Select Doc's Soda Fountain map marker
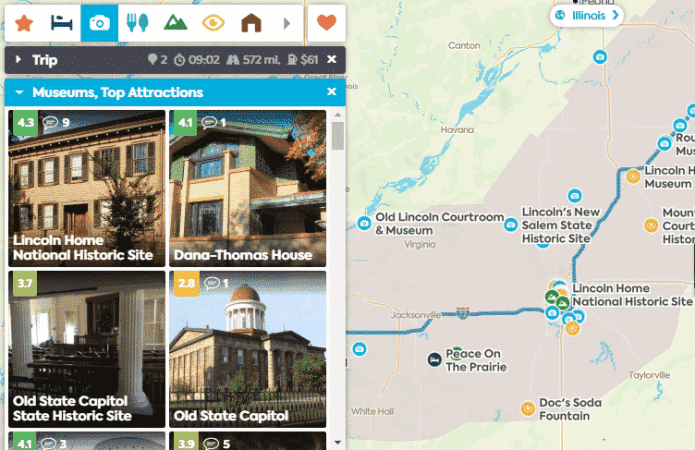 coord(527,408)
